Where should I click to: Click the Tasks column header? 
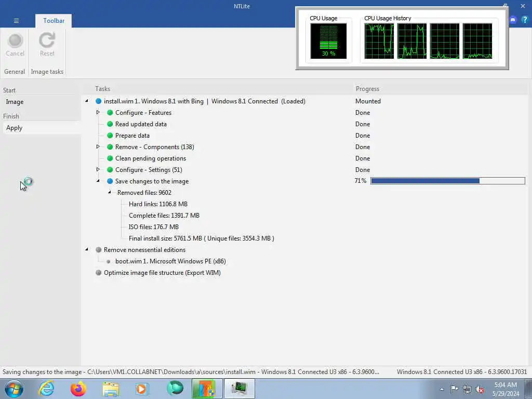102,89
